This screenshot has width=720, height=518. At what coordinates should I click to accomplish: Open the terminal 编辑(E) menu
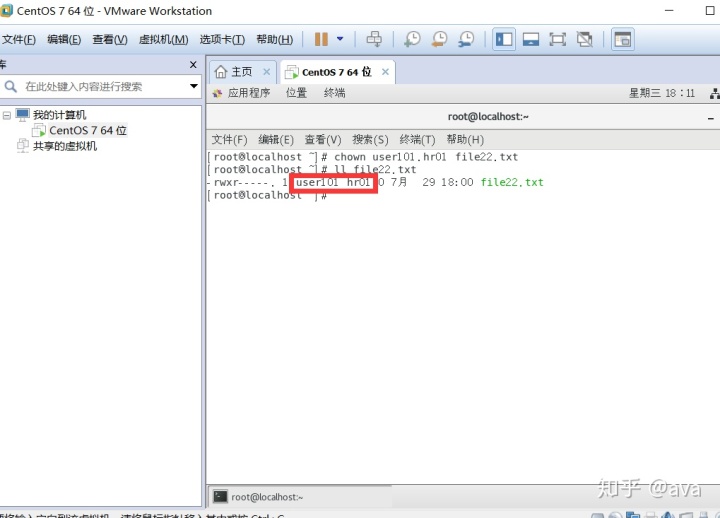pos(276,140)
